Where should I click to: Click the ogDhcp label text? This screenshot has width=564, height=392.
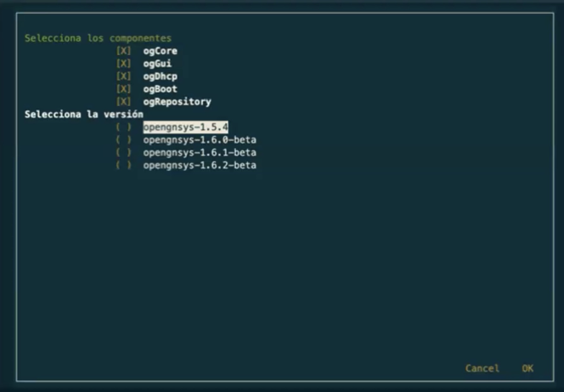tap(160, 76)
